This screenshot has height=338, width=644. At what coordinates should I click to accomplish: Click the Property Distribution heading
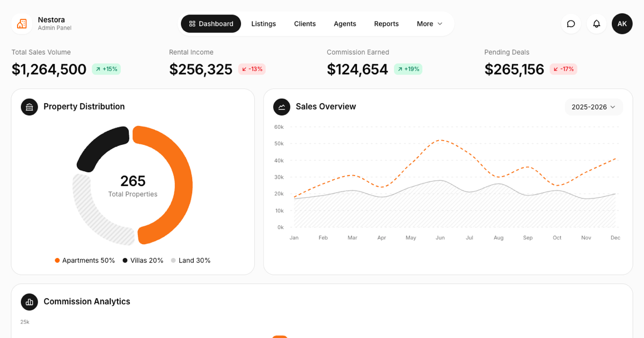[x=84, y=107]
